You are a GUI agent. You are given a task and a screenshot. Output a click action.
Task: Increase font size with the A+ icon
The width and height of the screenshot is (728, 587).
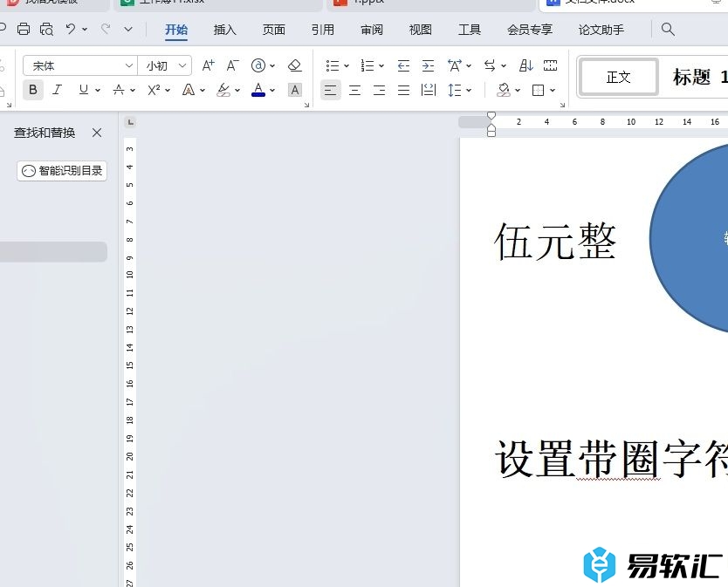click(x=208, y=65)
